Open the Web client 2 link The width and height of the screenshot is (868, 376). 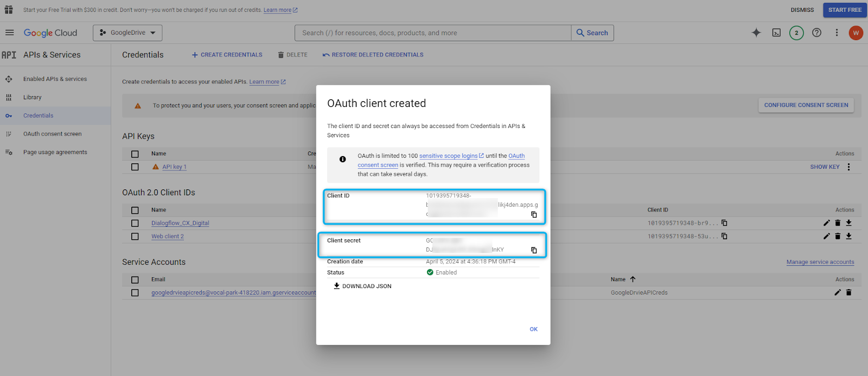click(x=168, y=237)
